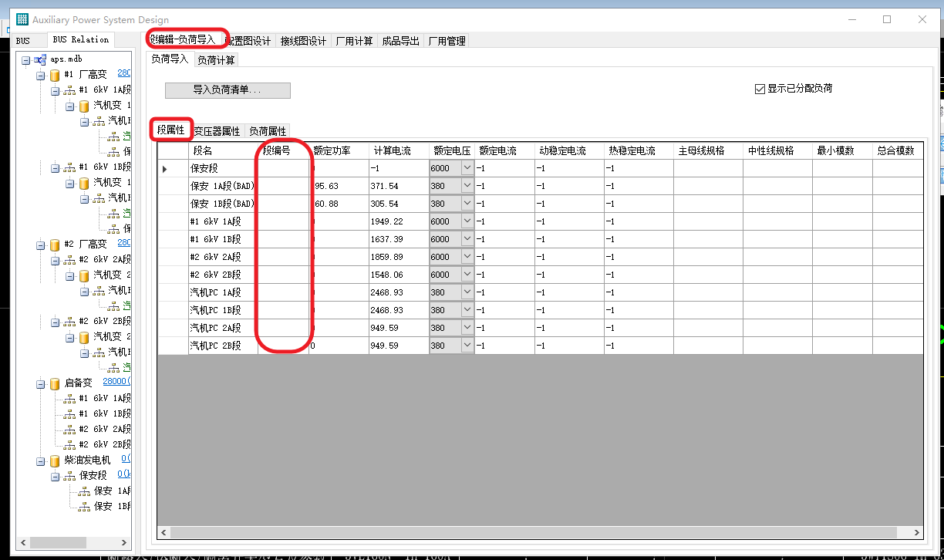Screen dimensions: 944x560
Task: Click the 柴油发电机 cylinder icon
Action: (55, 460)
